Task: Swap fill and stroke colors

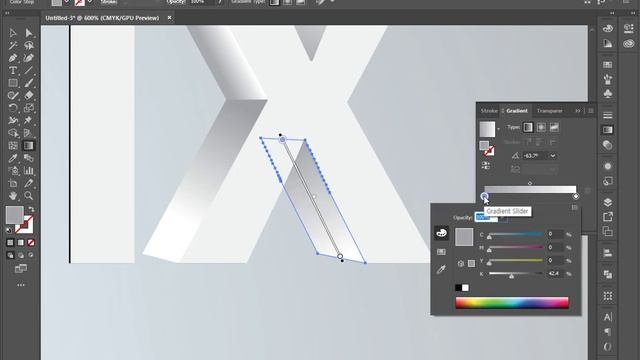Action: [x=31, y=209]
